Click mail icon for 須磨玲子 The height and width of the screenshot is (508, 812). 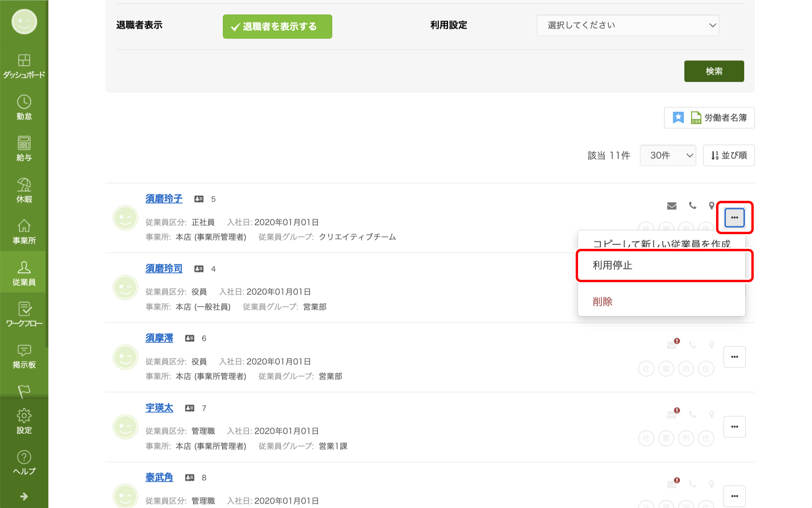tap(672, 206)
